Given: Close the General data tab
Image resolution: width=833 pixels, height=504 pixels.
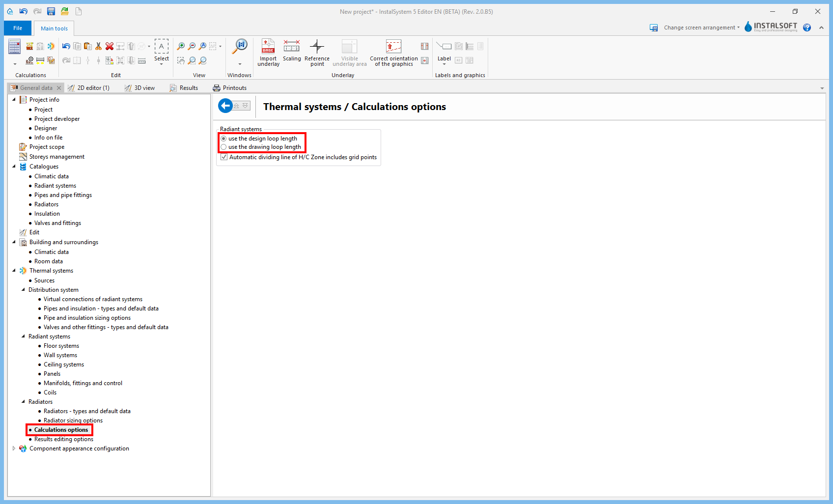Looking at the screenshot, I should (59, 88).
